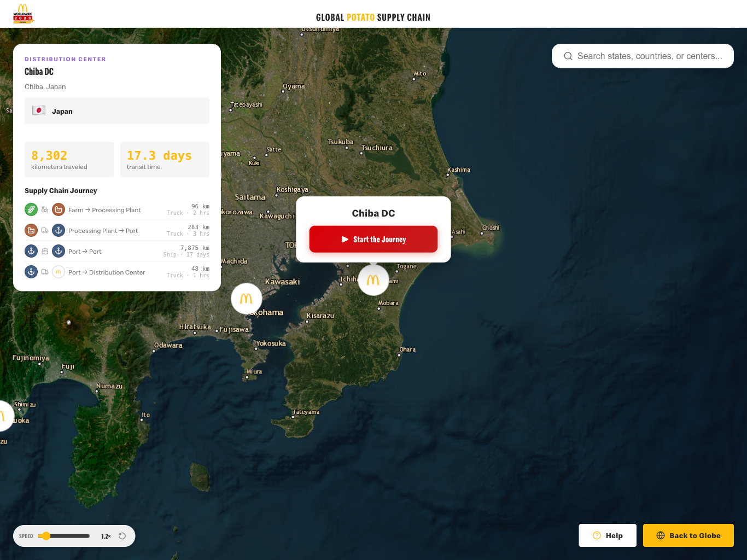Click the Kisarazu city label on the map
The width and height of the screenshot is (747, 560).
pyautogui.click(x=320, y=316)
